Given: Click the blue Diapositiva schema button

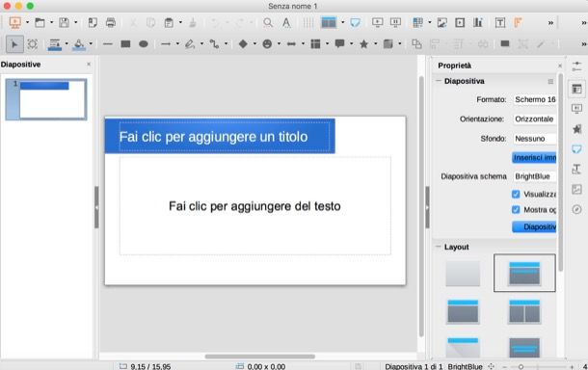Looking at the screenshot, I should point(534,226).
